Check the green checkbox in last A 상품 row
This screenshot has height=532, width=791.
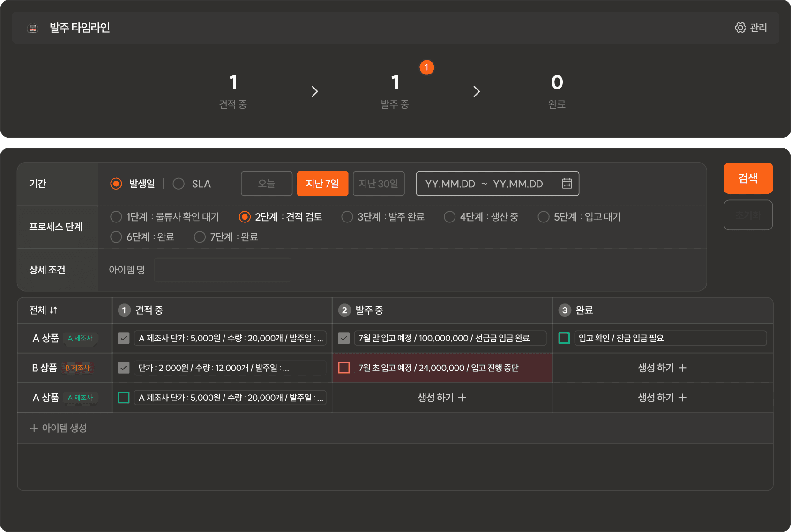pyautogui.click(x=124, y=398)
